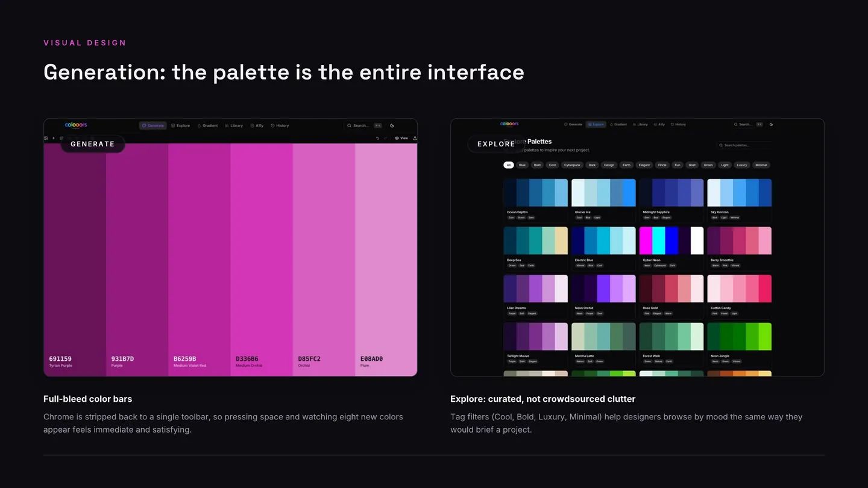
Task: Filter palettes by the Cyberpunk tag
Action: [x=572, y=165]
